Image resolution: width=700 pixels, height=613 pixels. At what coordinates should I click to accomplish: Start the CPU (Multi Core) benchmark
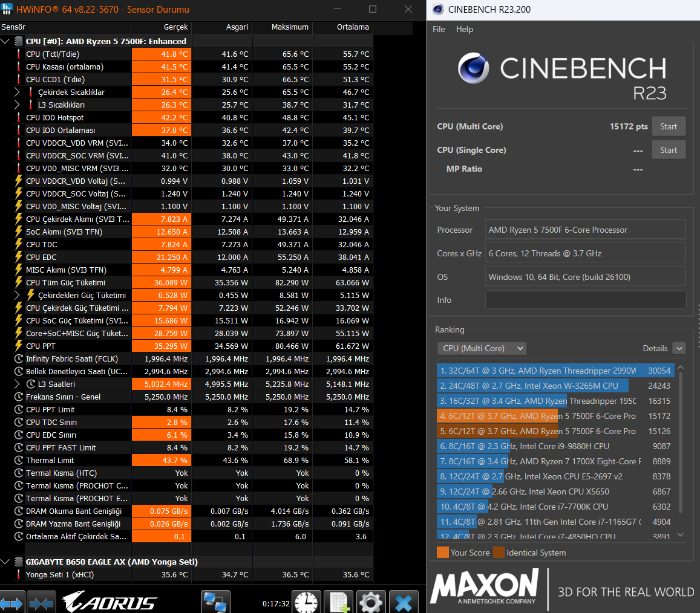pos(669,127)
